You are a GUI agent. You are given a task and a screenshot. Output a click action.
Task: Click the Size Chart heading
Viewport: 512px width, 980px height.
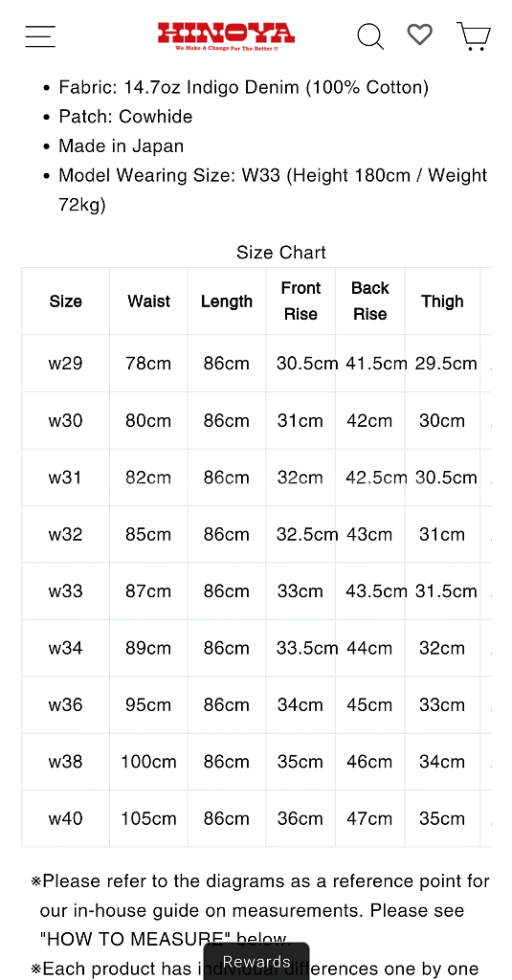tap(281, 253)
